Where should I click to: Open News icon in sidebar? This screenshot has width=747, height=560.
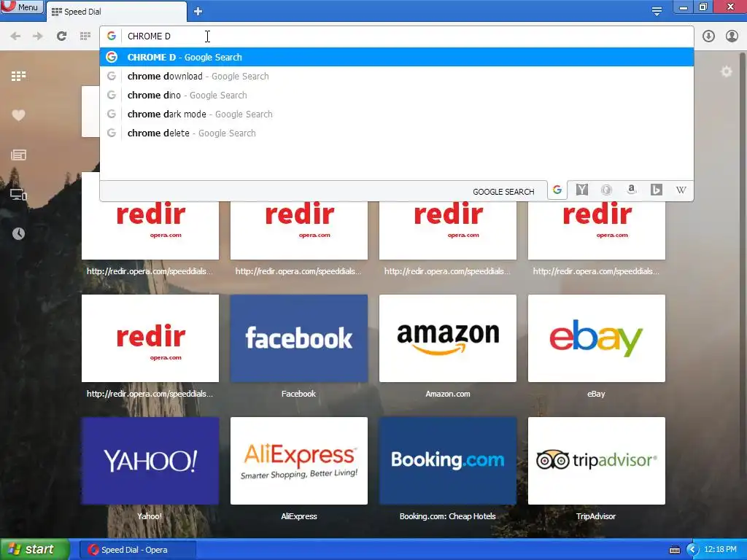[18, 155]
